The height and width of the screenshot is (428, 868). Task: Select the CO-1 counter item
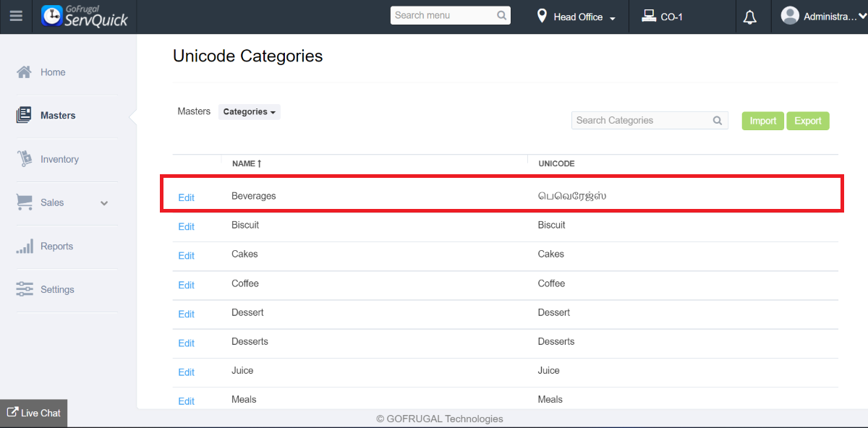pos(663,17)
